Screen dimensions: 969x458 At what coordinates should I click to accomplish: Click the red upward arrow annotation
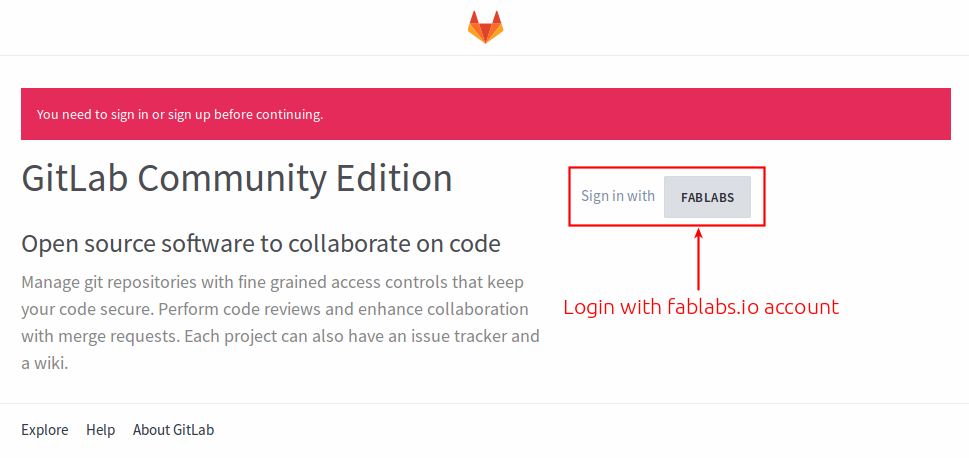[x=699, y=260]
